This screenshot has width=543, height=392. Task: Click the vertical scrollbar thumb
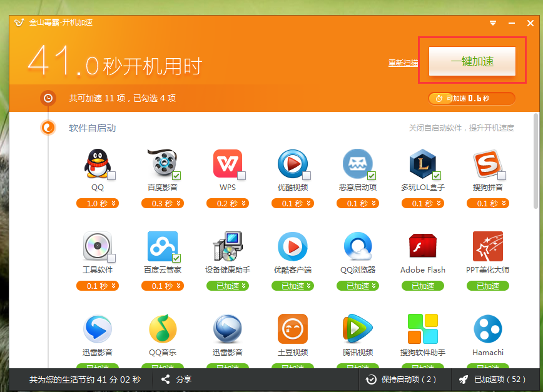pos(536,161)
